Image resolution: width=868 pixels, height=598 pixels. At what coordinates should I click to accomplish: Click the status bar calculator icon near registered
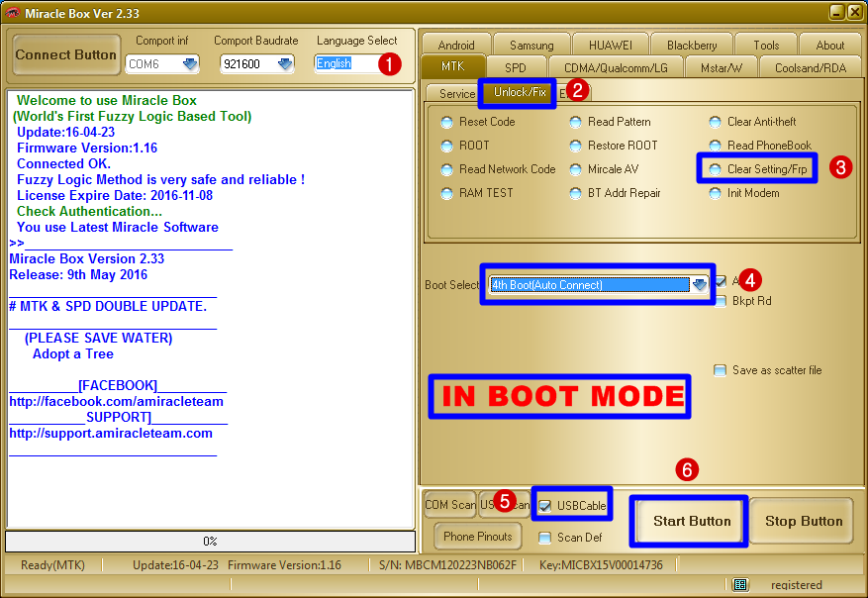tap(740, 585)
